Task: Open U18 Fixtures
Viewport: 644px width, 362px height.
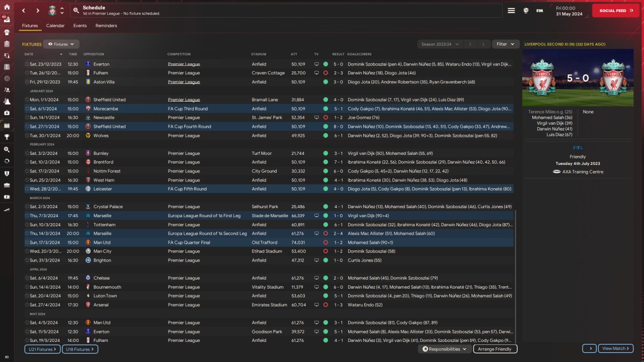Action: point(80,349)
